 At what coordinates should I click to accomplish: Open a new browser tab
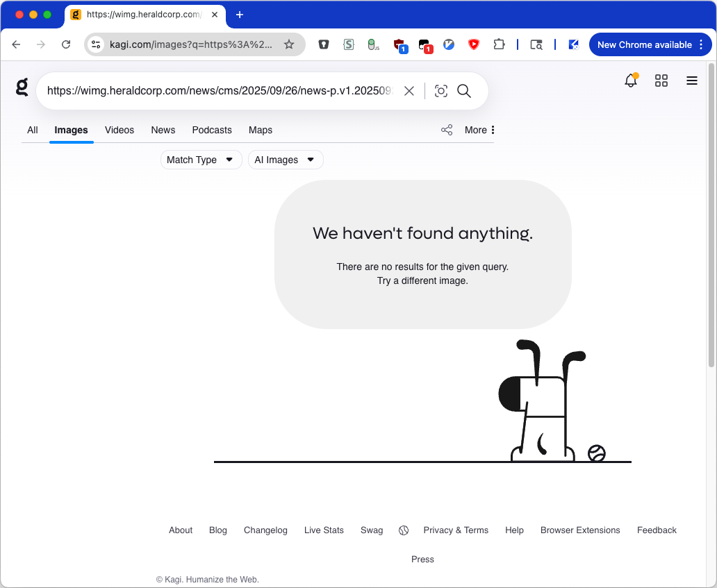click(x=240, y=15)
